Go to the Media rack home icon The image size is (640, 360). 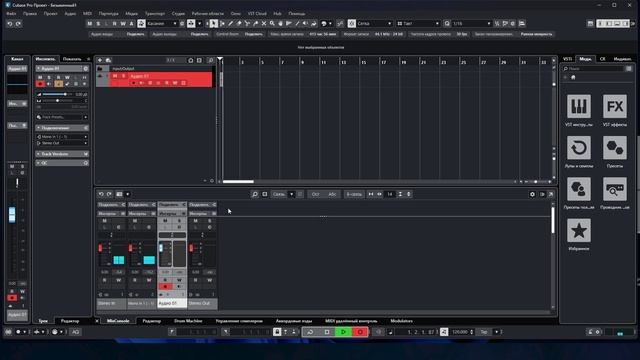(x=573, y=77)
